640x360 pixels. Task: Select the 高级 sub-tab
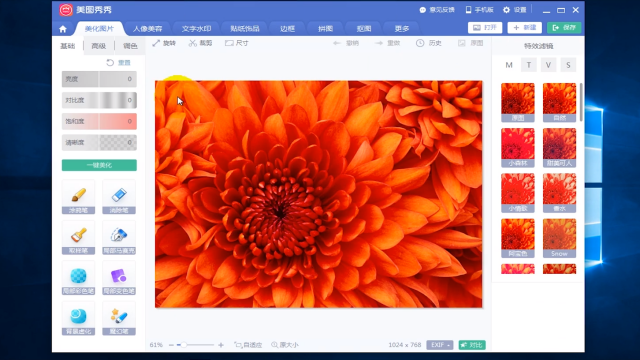tap(99, 46)
